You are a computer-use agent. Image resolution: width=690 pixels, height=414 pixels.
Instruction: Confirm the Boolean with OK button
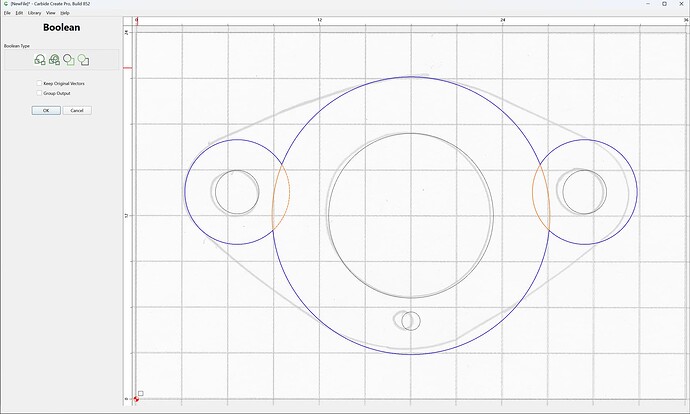coord(46,110)
